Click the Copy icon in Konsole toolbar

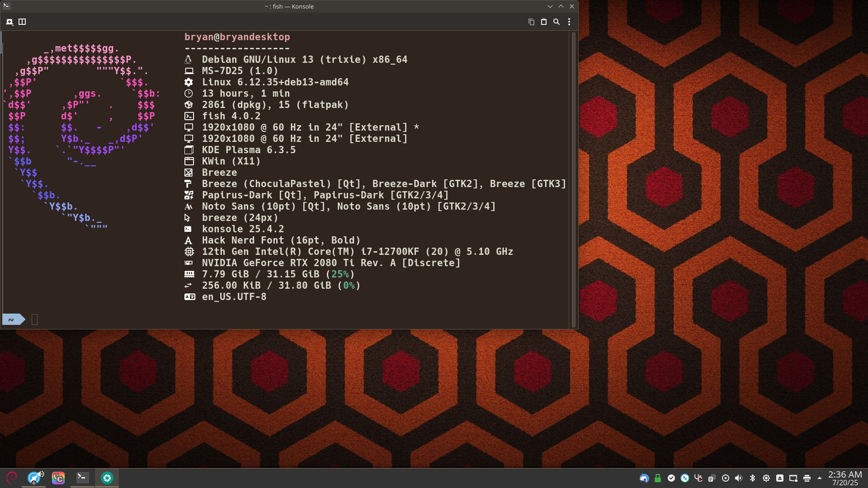tap(531, 22)
